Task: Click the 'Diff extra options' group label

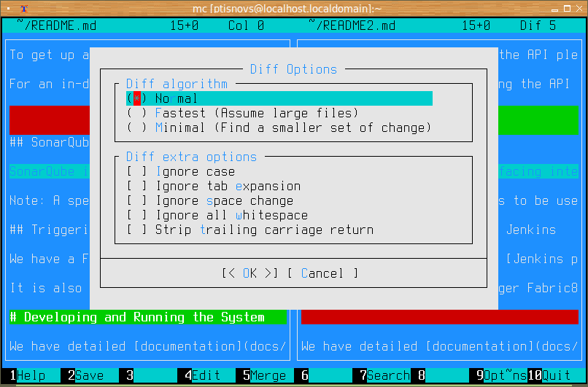Action: [192, 157]
